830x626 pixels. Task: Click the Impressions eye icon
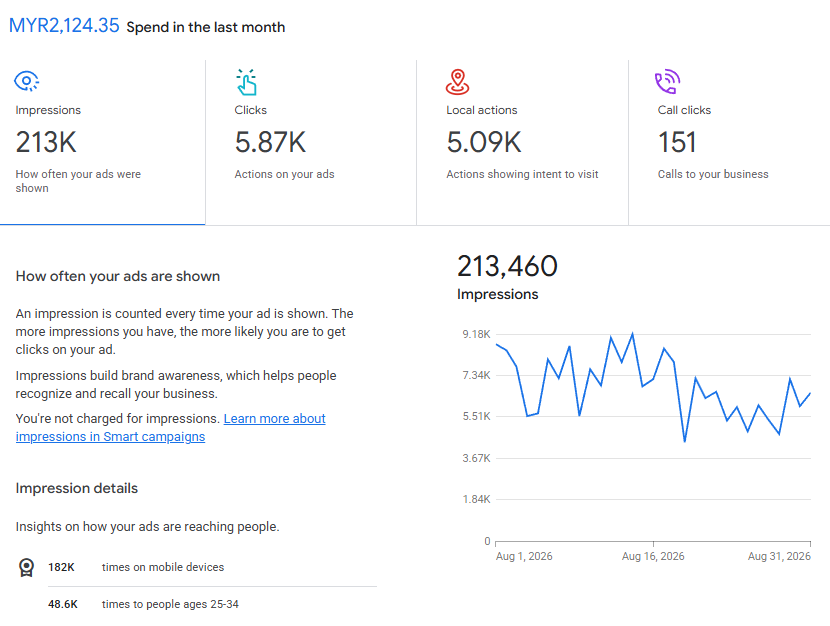26,81
